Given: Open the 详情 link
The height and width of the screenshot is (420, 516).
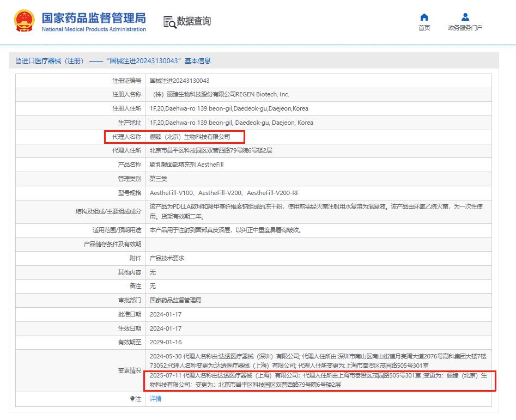Looking at the screenshot, I should [x=156, y=399].
